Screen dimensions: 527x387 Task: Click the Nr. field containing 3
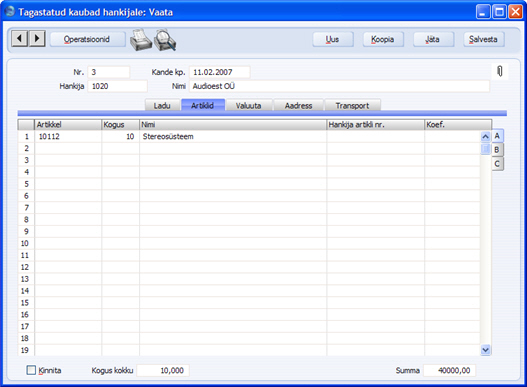109,72
